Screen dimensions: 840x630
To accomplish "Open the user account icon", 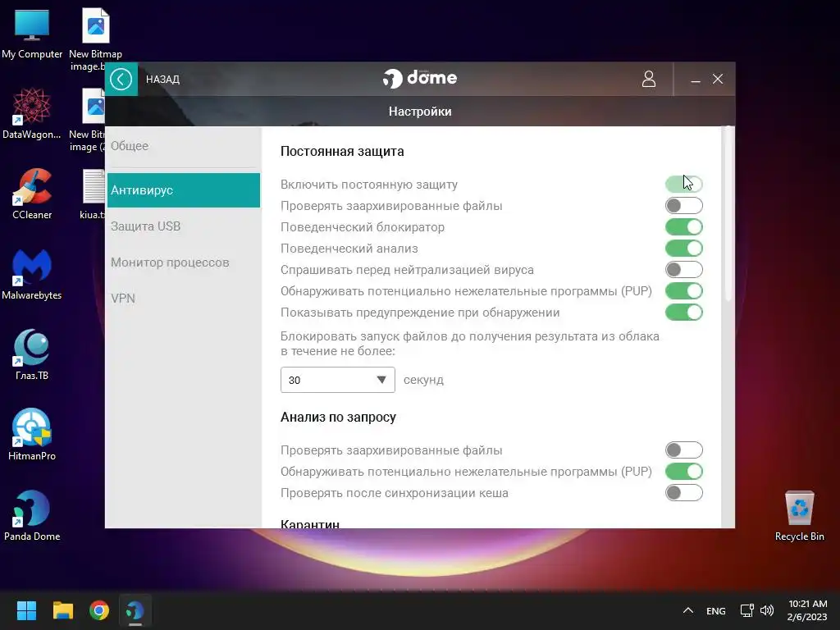I will (649, 79).
